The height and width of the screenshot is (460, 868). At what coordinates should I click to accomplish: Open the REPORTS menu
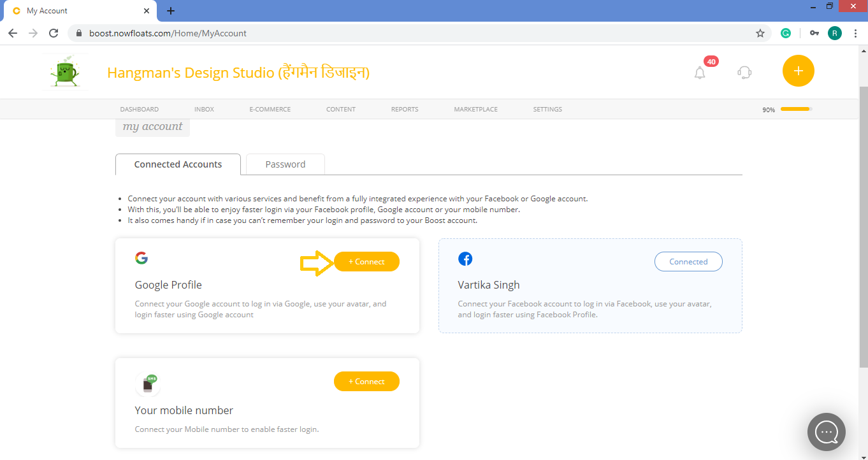[405, 110]
